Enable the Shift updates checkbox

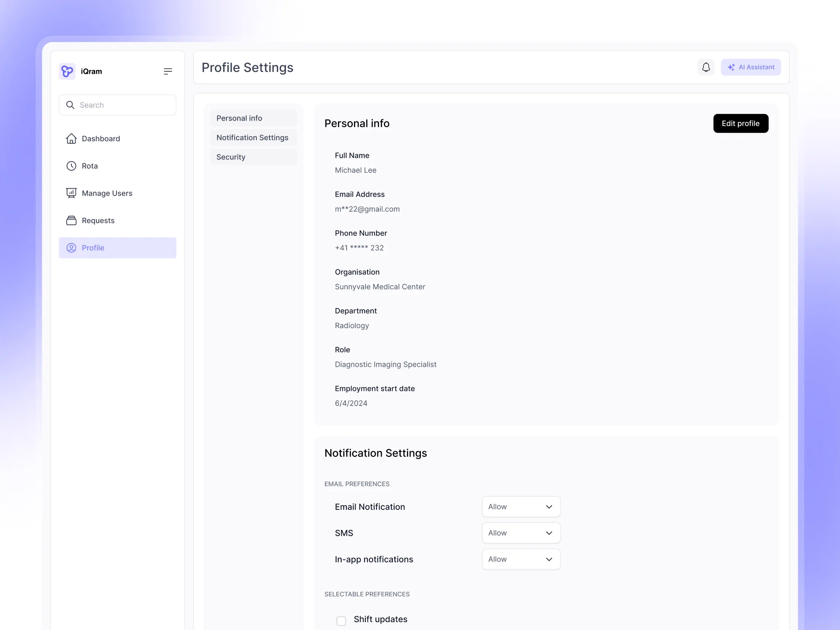point(341,621)
